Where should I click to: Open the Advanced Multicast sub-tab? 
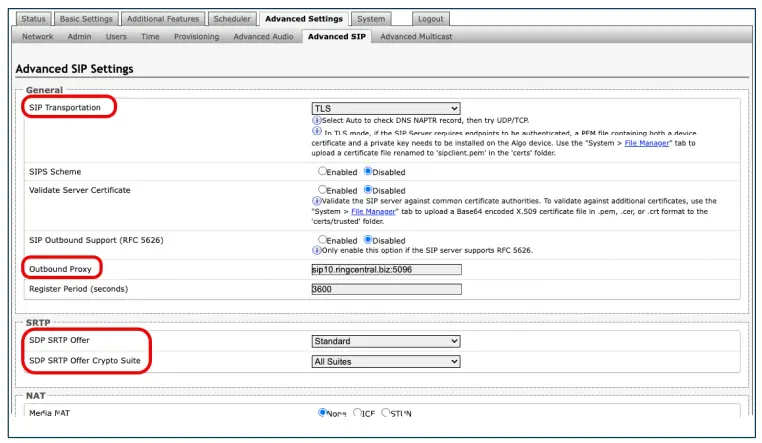pyautogui.click(x=416, y=36)
